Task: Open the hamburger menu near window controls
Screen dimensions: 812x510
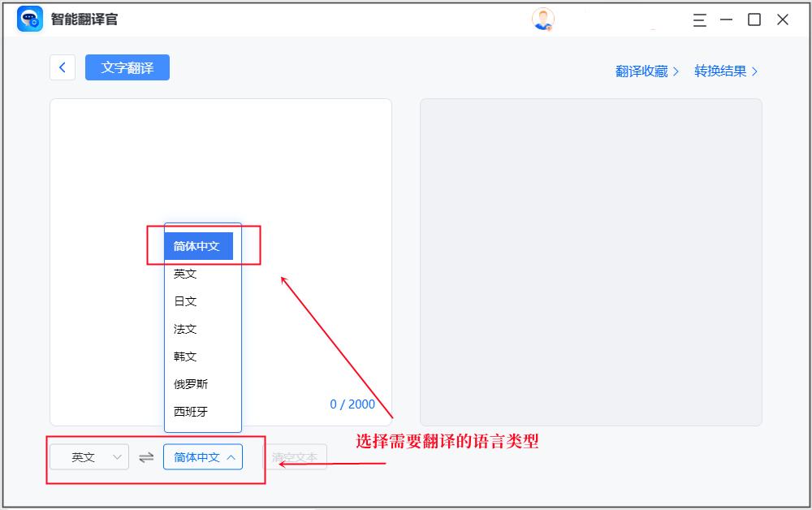Action: click(x=699, y=19)
